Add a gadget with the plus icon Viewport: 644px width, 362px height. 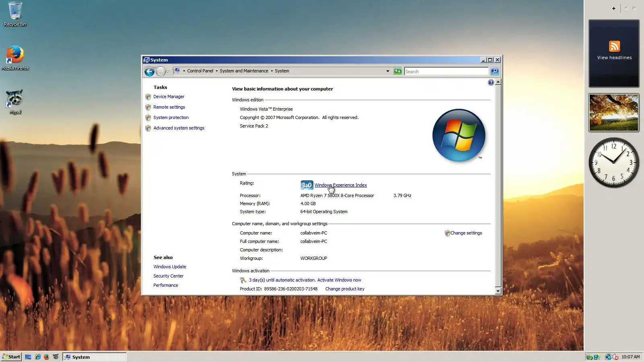614,8
